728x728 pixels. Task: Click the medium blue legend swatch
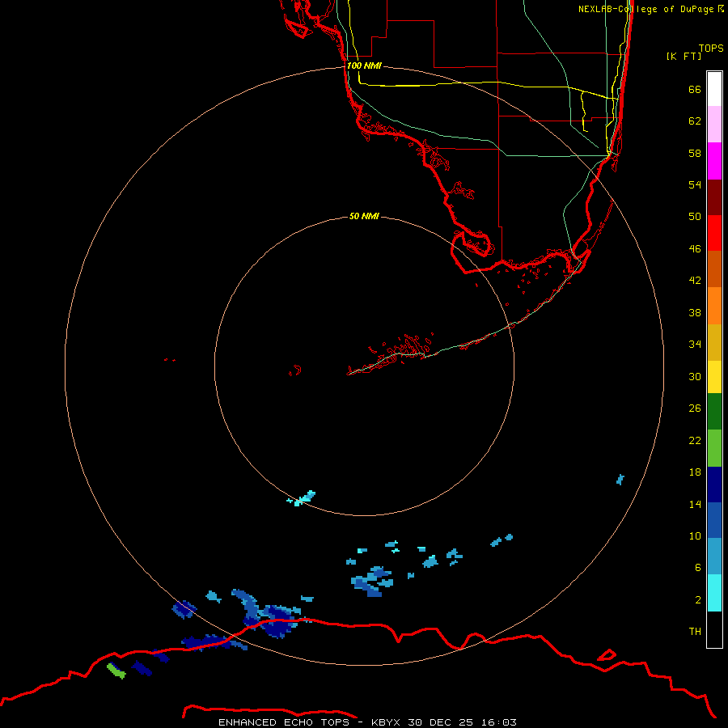pyautogui.click(x=714, y=520)
